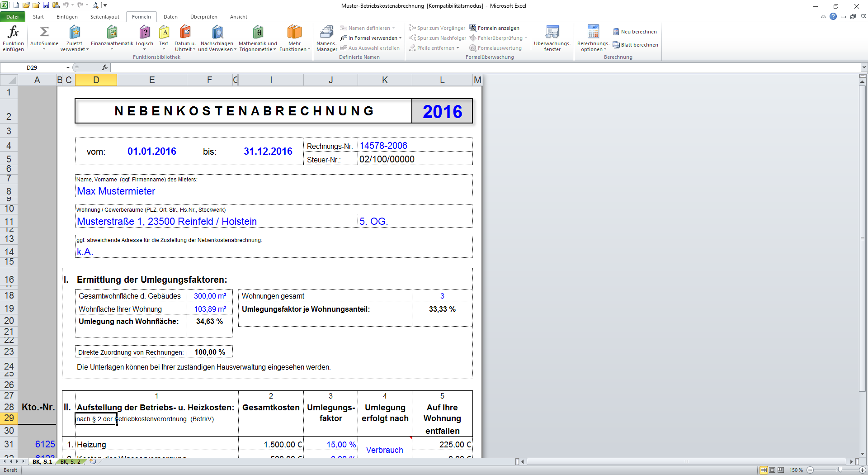
Task: Click the zoom slider handle
Action: [840, 470]
